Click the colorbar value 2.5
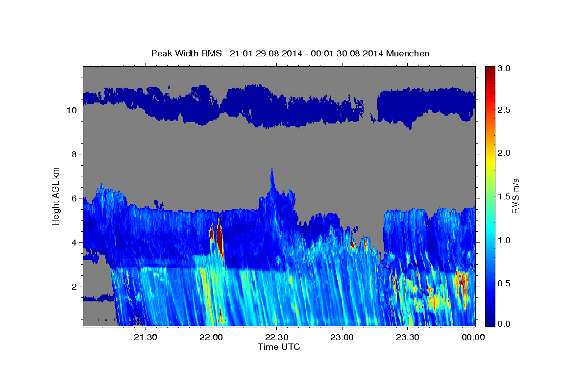The width and height of the screenshot is (588, 392). pos(505,110)
